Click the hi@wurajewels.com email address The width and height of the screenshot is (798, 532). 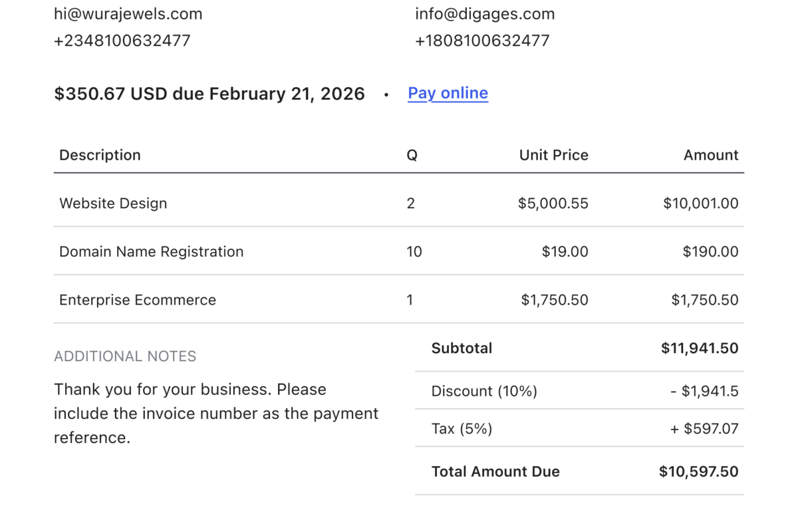[128, 14]
